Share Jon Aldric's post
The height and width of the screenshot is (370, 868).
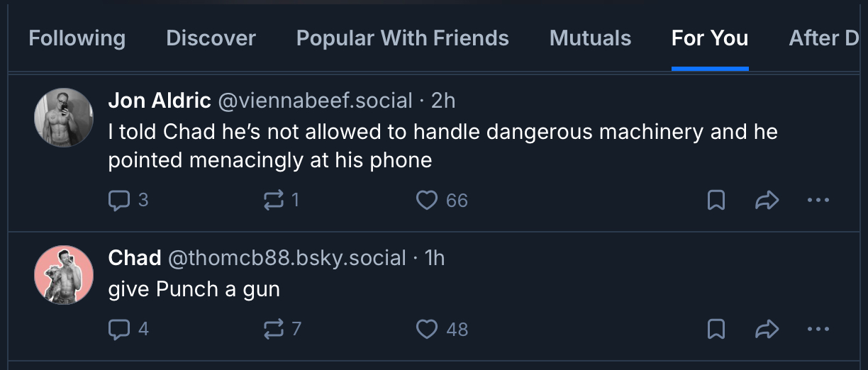(767, 201)
